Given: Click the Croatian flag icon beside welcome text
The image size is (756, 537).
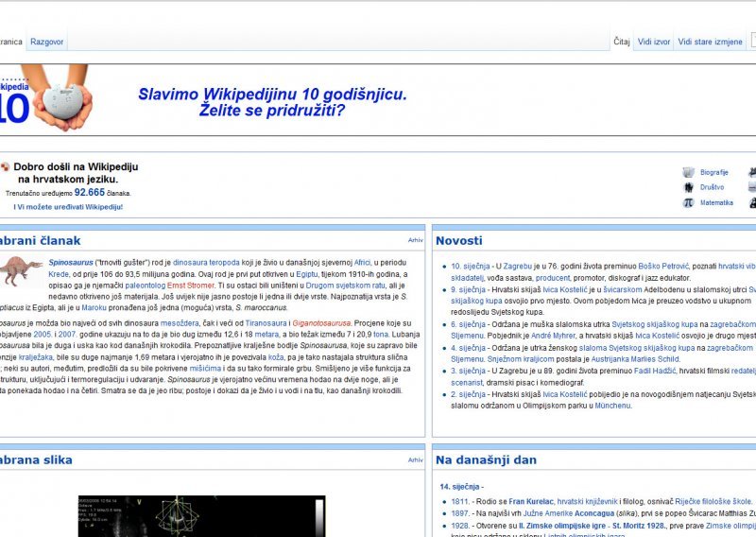Looking at the screenshot, I should (5, 167).
